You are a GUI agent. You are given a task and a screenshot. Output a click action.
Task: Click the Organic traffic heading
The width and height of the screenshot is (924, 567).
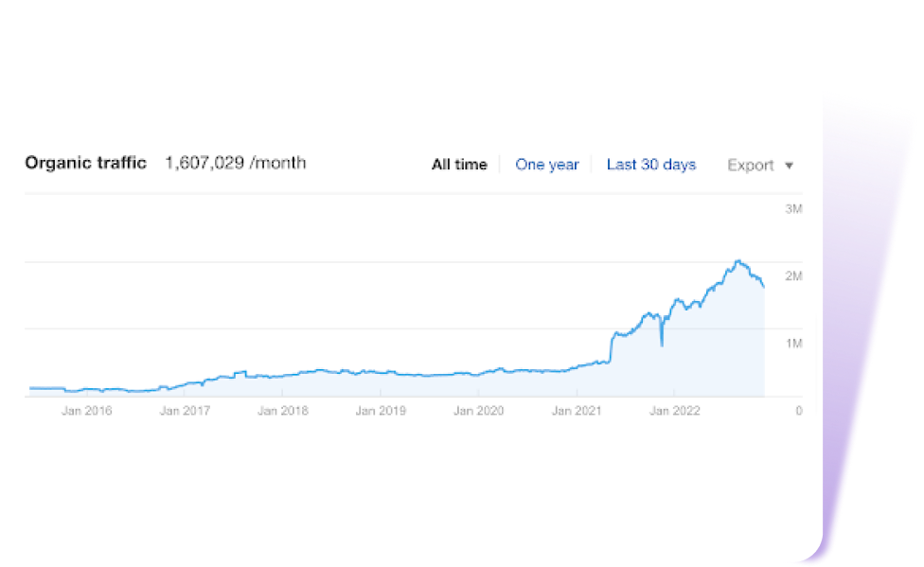(x=85, y=163)
